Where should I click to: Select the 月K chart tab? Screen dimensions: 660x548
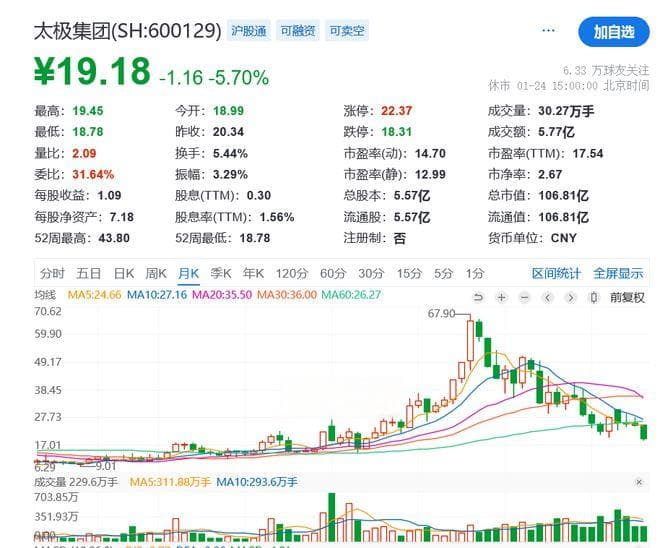click(188, 274)
